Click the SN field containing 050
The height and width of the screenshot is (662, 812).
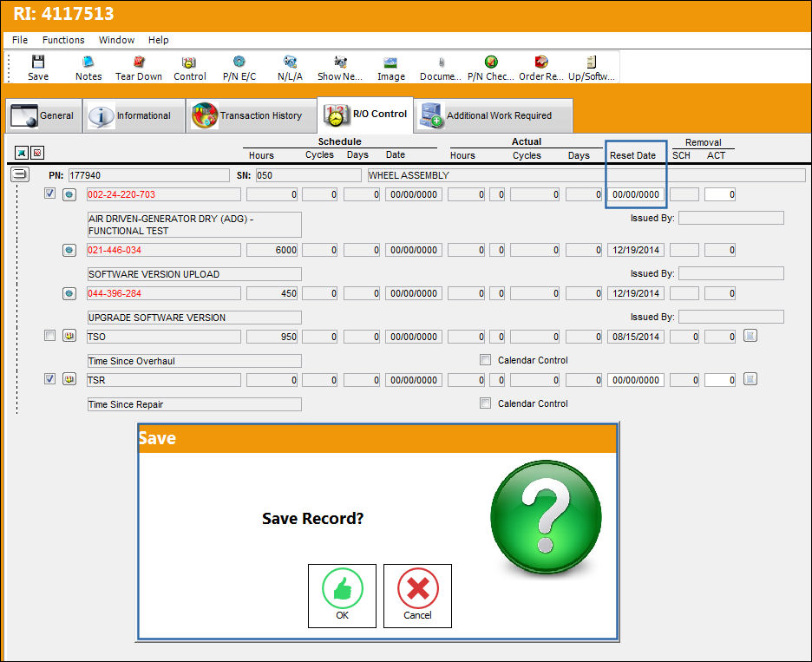[x=309, y=175]
